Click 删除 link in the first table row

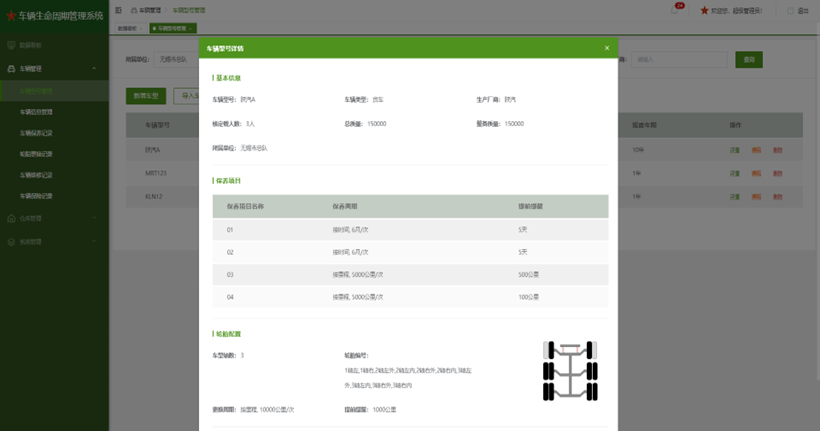[778, 149]
